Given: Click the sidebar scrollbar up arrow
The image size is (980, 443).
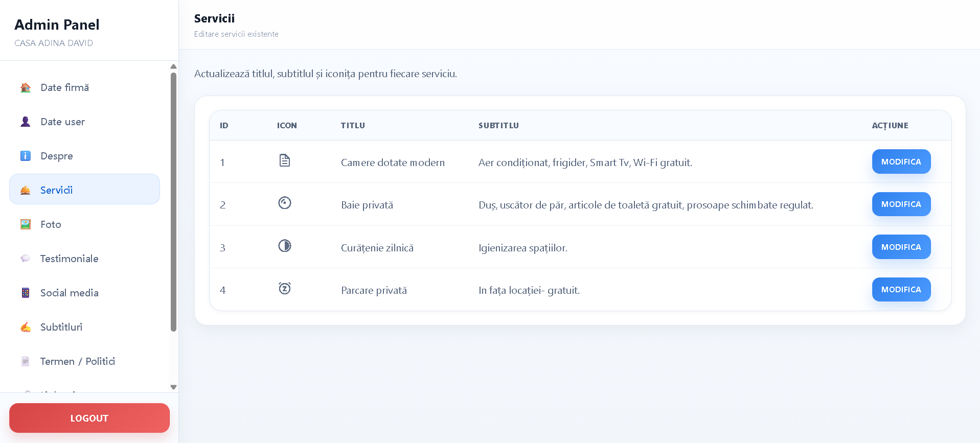Looking at the screenshot, I should coord(173,66).
